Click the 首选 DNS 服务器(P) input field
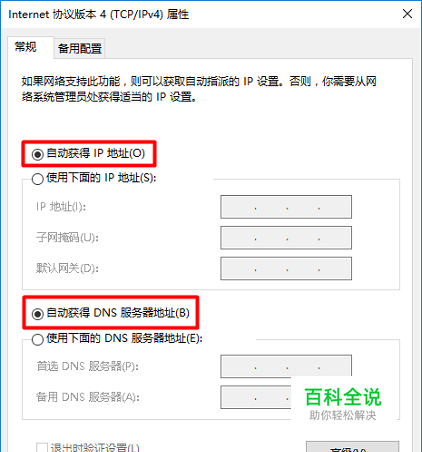 [x=286, y=366]
